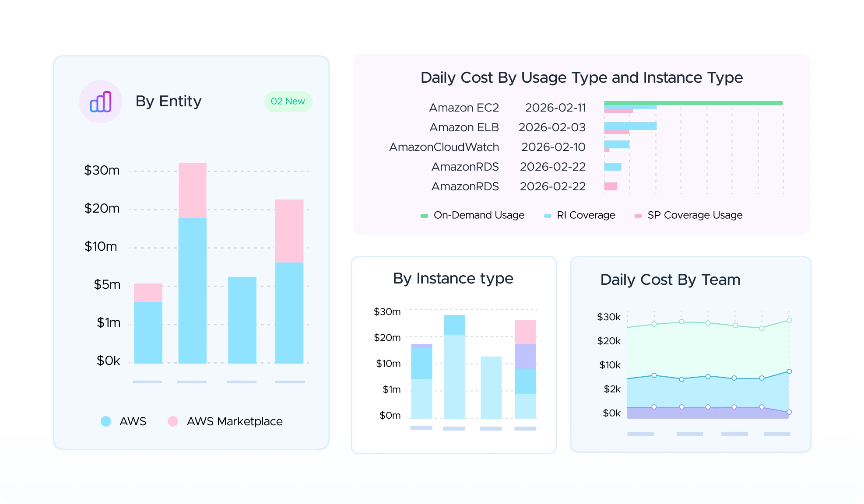Click the AWS legend label
Image resolution: width=864 pixels, height=504 pixels.
pos(133,421)
